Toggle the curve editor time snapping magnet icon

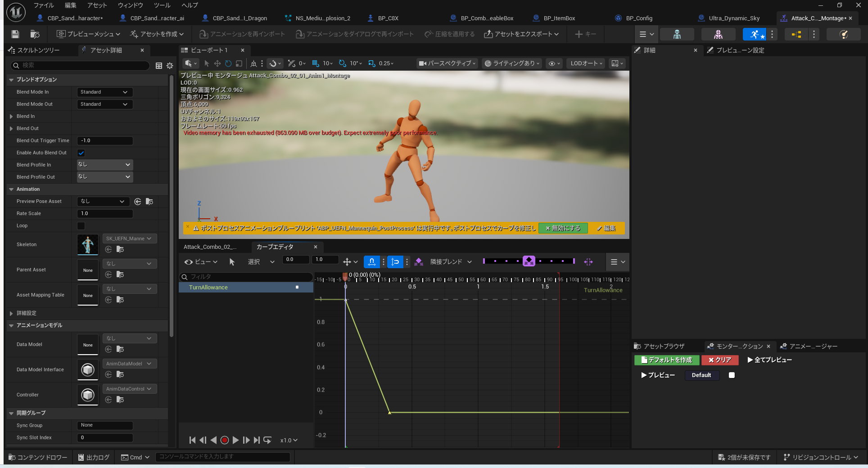[x=371, y=262]
